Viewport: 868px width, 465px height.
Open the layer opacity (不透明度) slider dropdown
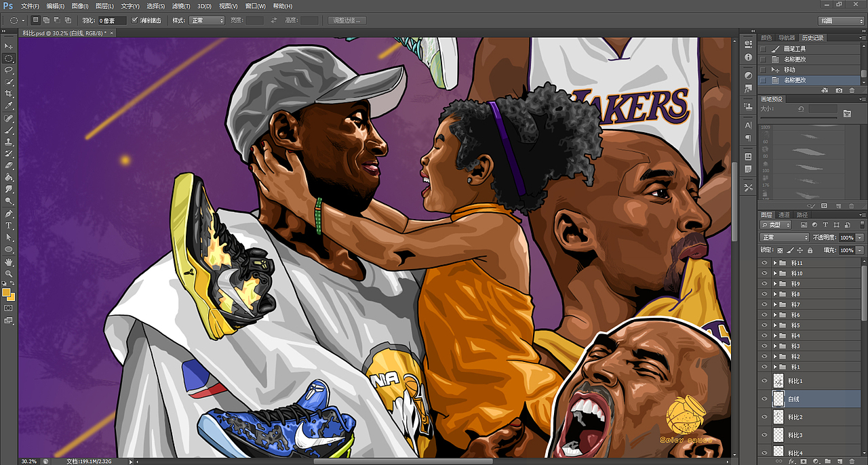pyautogui.click(x=860, y=238)
